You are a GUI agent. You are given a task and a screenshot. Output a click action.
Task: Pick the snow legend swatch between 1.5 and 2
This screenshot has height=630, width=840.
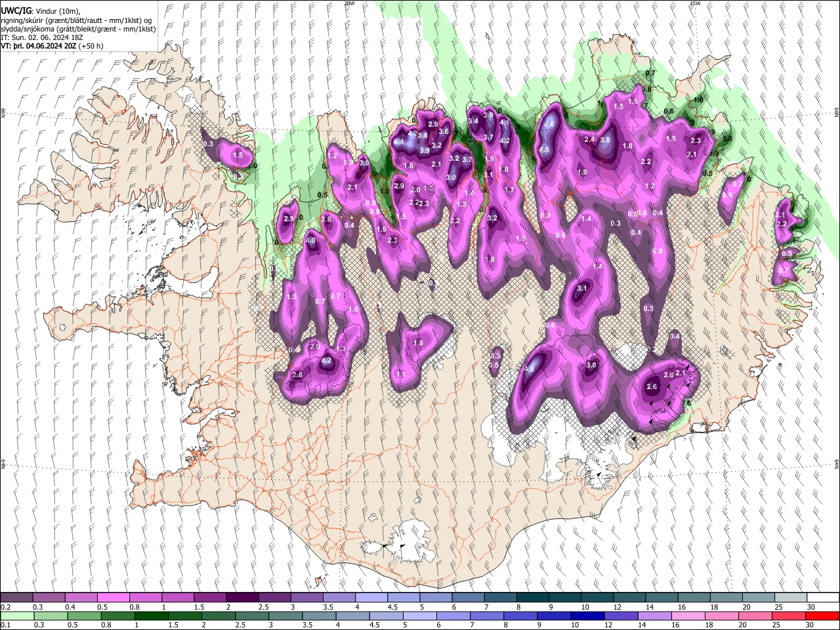tap(211, 598)
